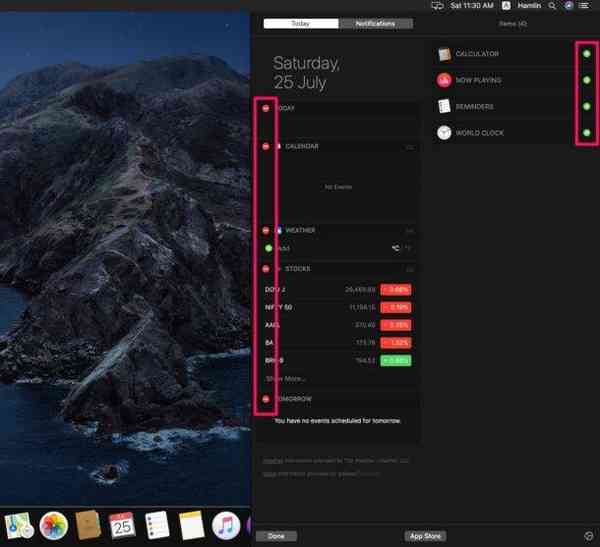The image size is (600, 547).
Task: Remove the Stocks widget with red minus
Action: tap(266, 269)
